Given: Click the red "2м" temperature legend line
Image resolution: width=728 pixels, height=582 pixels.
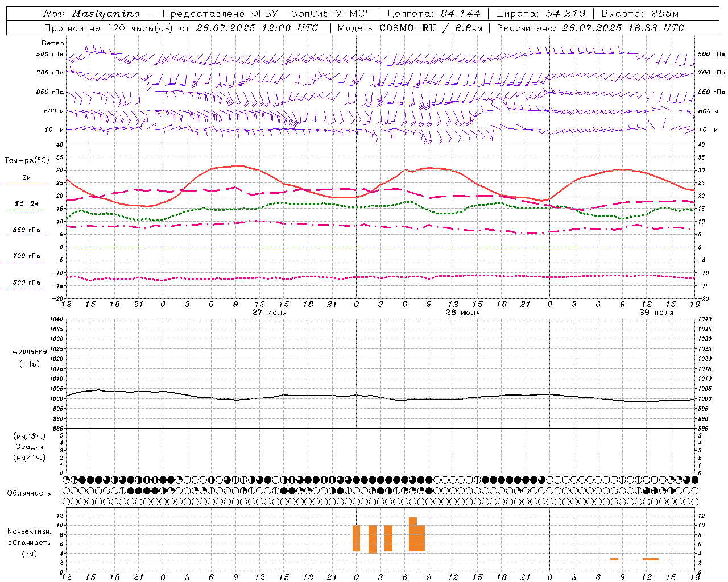Looking at the screenshot, I should (26, 184).
